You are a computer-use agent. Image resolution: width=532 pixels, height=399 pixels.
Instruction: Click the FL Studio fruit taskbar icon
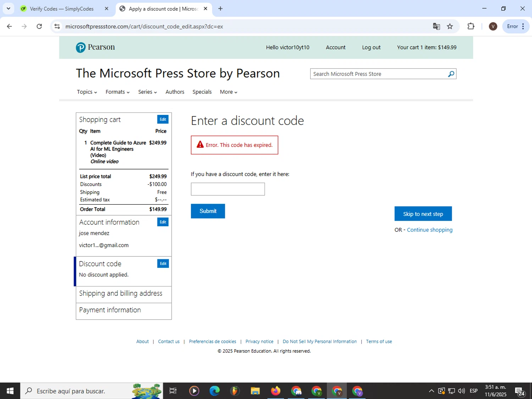(x=235, y=391)
